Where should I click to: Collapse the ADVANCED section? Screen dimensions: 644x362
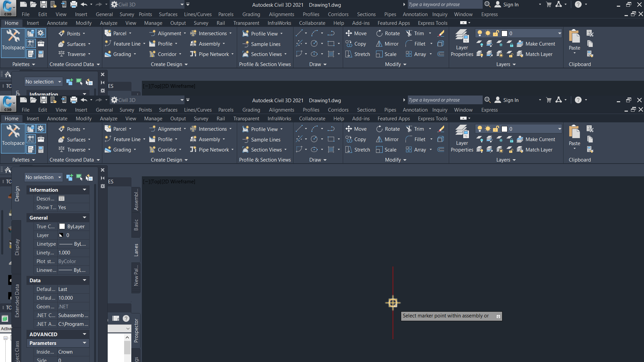85,335
